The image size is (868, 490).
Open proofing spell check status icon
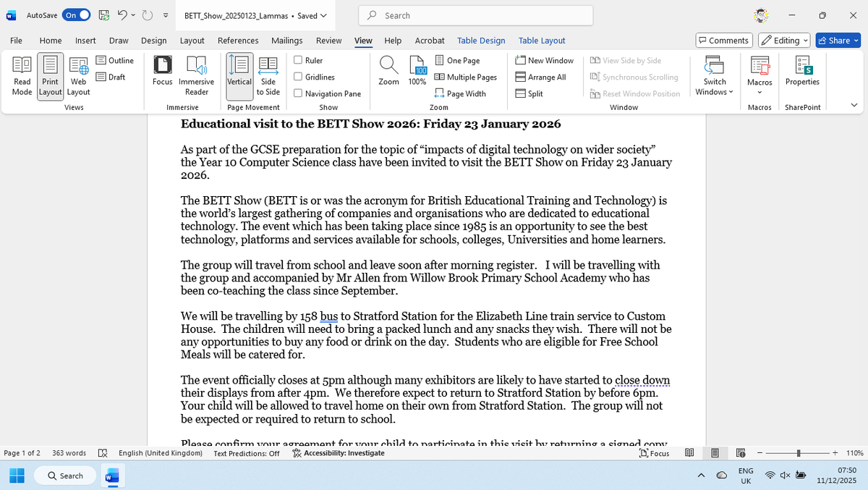click(x=103, y=453)
